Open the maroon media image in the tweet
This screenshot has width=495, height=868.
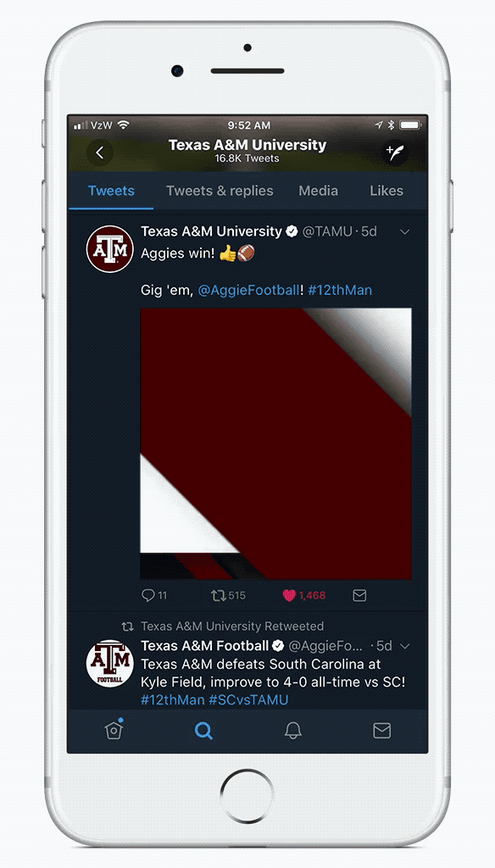(x=275, y=444)
